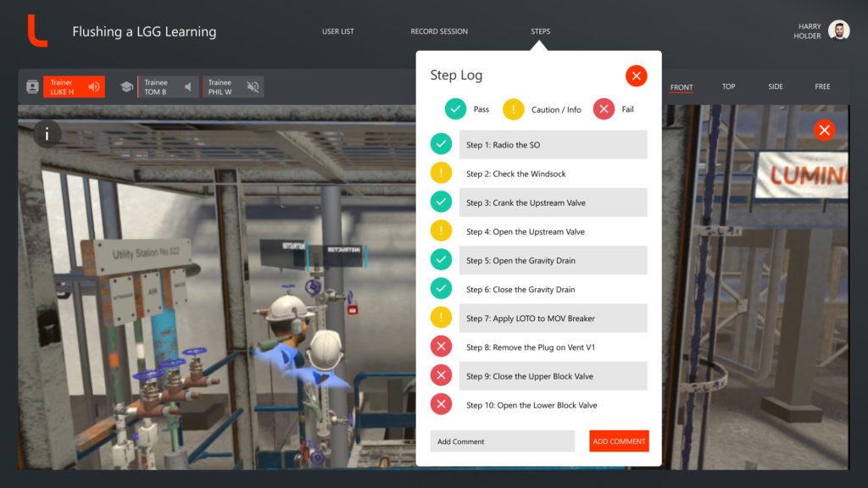Close the Step Log panel

pos(636,75)
